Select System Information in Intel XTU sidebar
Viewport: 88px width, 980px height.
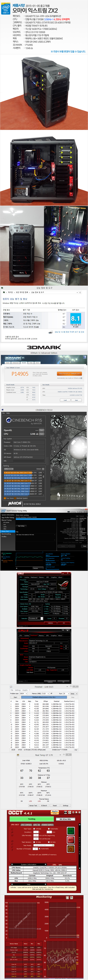8,515
